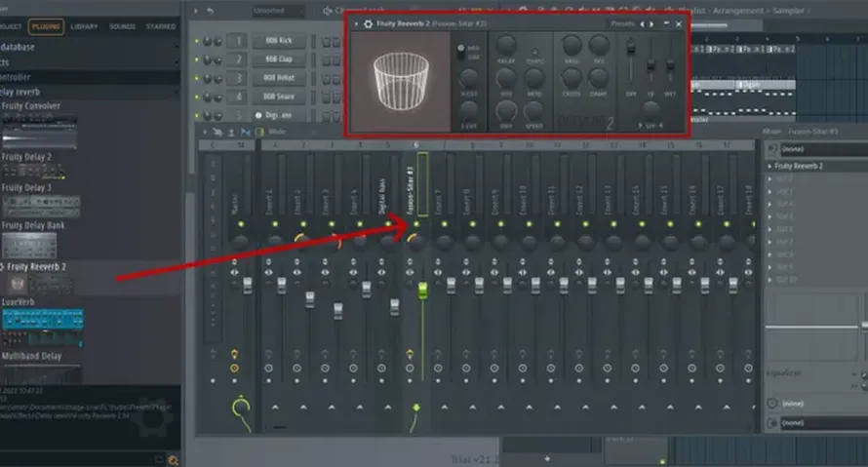Click the CROSS knob in Reeverb

[572, 79]
